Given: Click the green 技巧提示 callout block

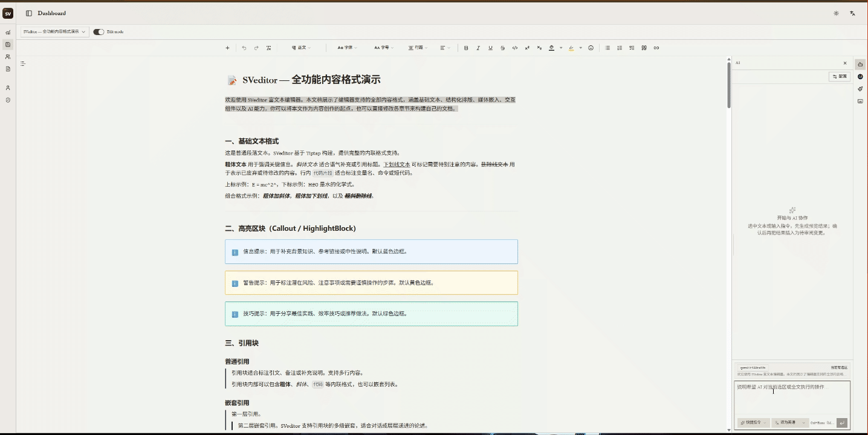Looking at the screenshot, I should pos(371,314).
